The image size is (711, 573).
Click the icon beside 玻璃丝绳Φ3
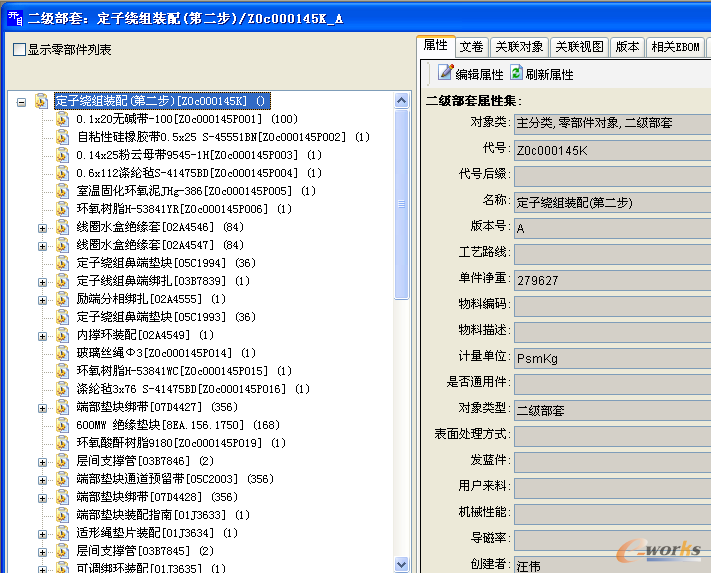point(63,353)
